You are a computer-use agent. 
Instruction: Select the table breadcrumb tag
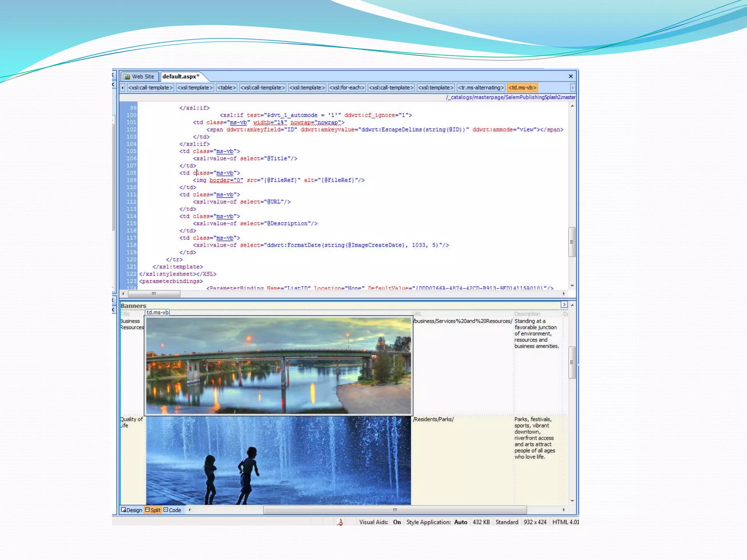point(226,87)
